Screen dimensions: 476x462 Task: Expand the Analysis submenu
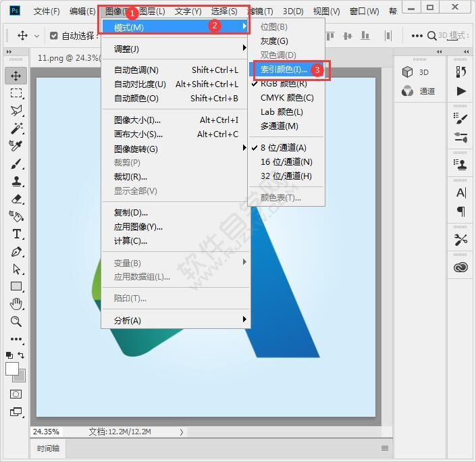coord(176,320)
